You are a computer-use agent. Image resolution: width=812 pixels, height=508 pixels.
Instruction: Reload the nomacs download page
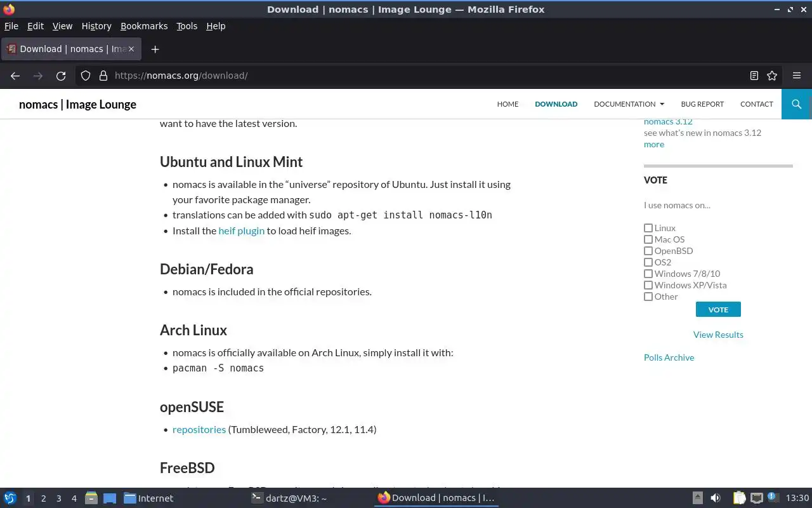point(61,76)
